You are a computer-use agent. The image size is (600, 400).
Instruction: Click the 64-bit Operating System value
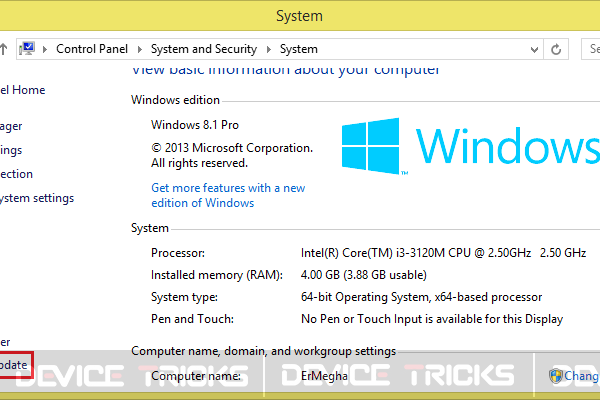(421, 297)
